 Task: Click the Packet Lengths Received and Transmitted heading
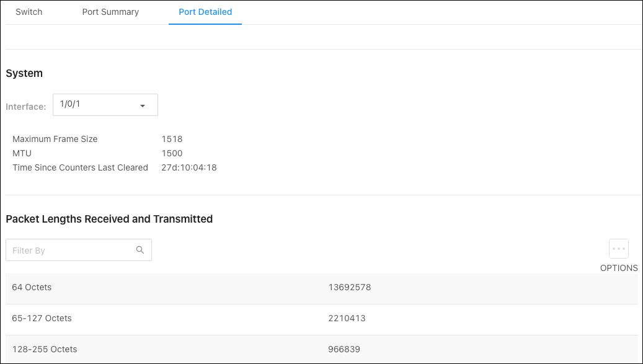pos(109,219)
